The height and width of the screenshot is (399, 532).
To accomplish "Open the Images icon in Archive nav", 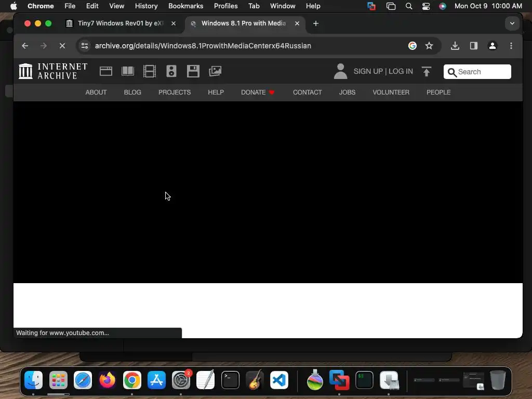I will click(x=215, y=71).
